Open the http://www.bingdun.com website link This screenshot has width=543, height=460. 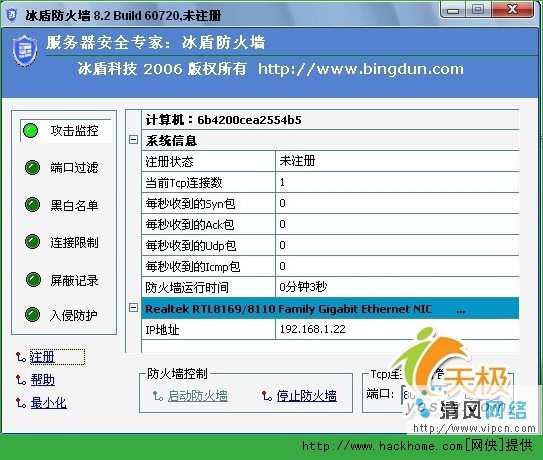tap(361, 69)
